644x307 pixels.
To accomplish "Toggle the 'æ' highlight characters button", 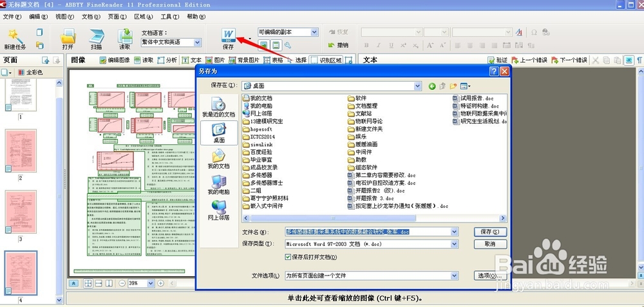I will point(629,60).
